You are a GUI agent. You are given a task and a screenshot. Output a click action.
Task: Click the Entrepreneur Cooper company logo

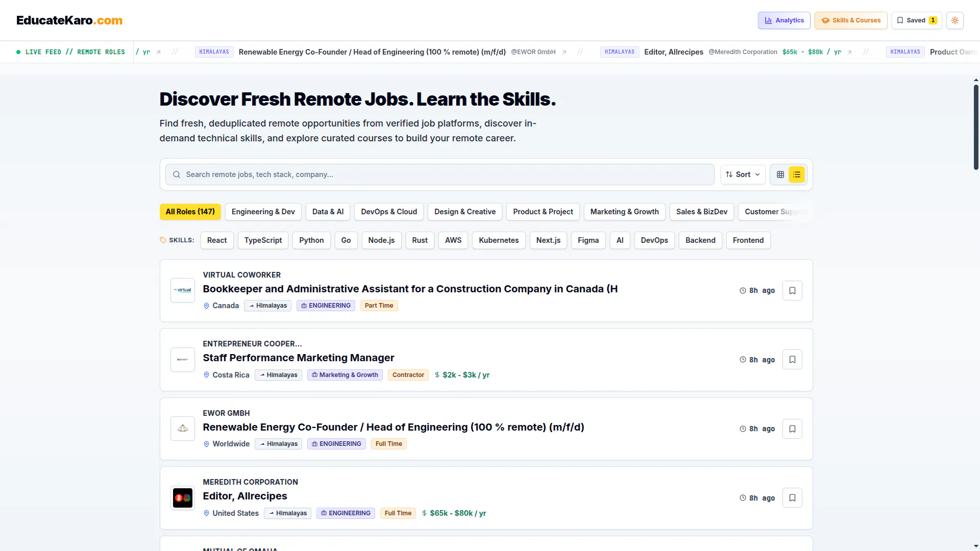(183, 360)
